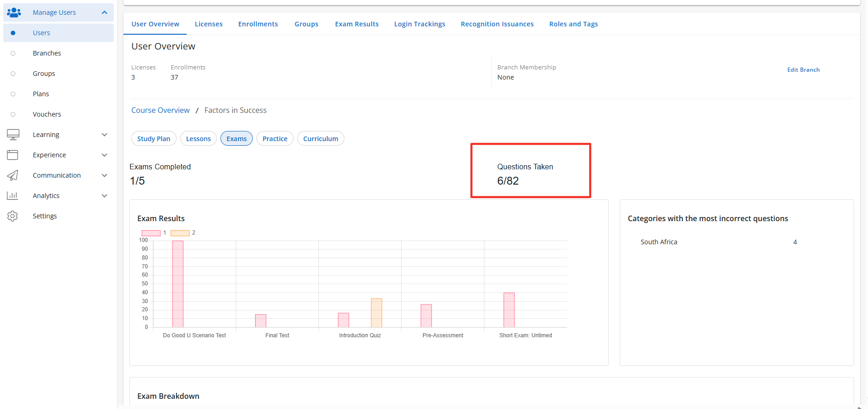Image resolution: width=868 pixels, height=409 pixels.
Task: Toggle orange legend swatch for series 2
Action: click(x=180, y=233)
